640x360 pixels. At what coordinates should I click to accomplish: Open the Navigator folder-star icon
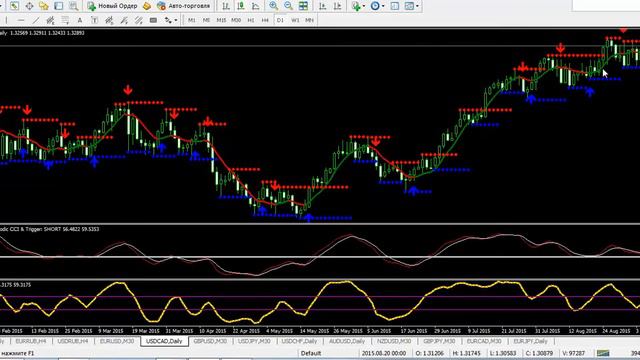pos(44,6)
